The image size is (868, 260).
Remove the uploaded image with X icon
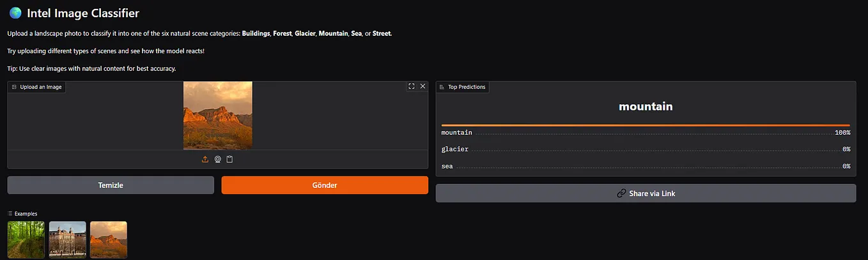pos(422,86)
